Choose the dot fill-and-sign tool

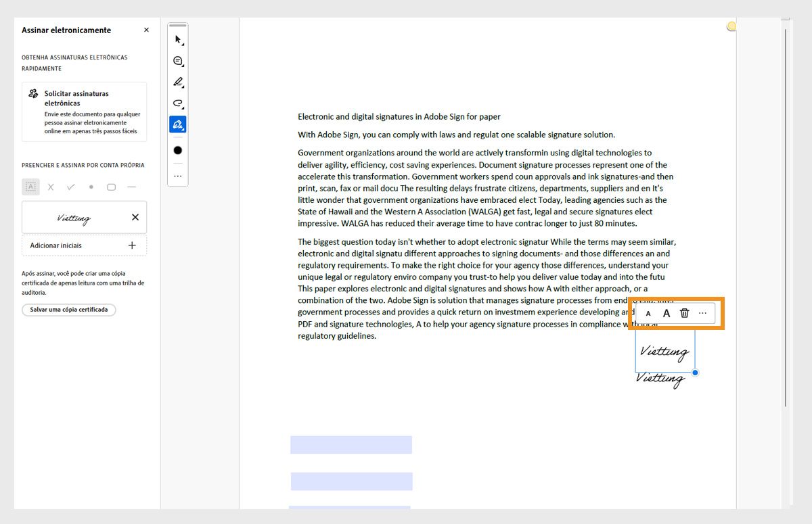click(91, 187)
